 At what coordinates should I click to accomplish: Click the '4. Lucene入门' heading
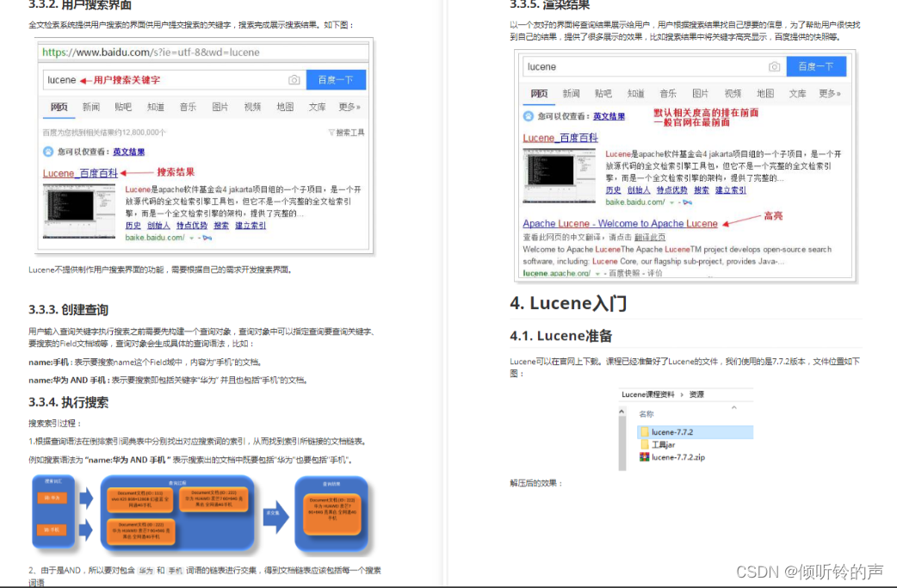(x=568, y=303)
